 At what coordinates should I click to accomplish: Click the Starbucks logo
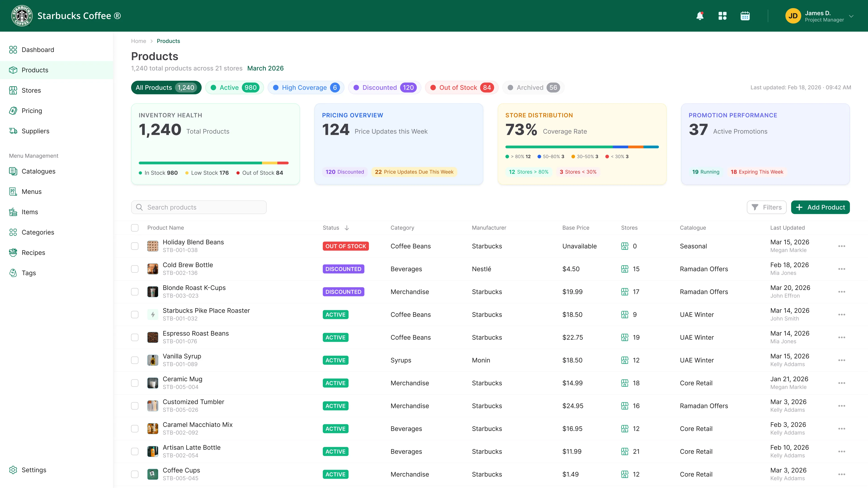22,16
